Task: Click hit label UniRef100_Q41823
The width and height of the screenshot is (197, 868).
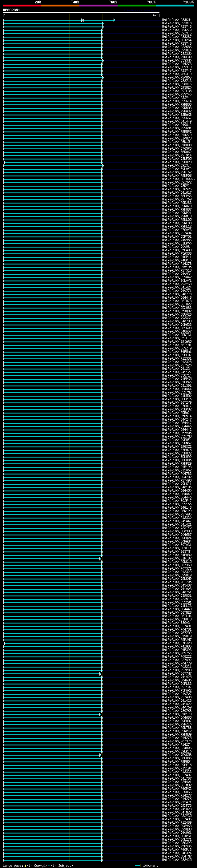Action: (x=176, y=809)
